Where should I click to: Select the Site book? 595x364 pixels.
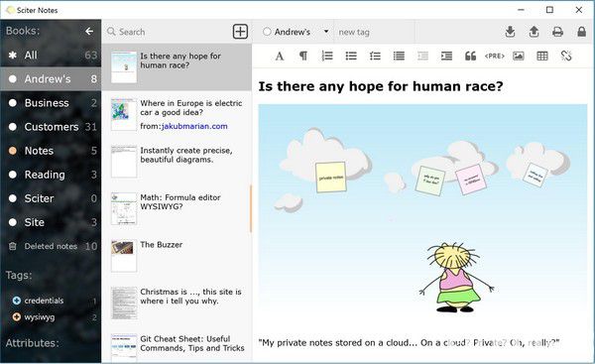[51, 222]
